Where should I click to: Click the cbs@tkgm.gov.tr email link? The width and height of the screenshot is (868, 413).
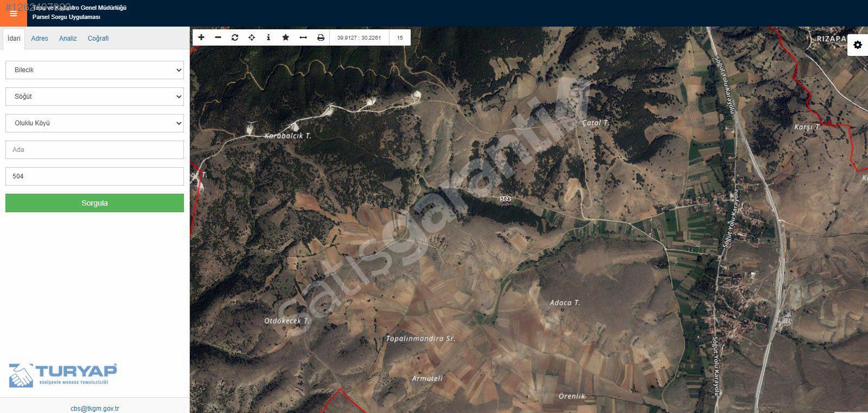pyautogui.click(x=95, y=409)
